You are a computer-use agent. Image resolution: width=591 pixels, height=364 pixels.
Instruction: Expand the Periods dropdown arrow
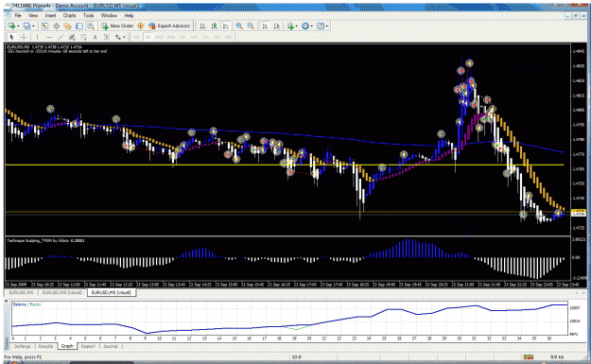point(312,26)
